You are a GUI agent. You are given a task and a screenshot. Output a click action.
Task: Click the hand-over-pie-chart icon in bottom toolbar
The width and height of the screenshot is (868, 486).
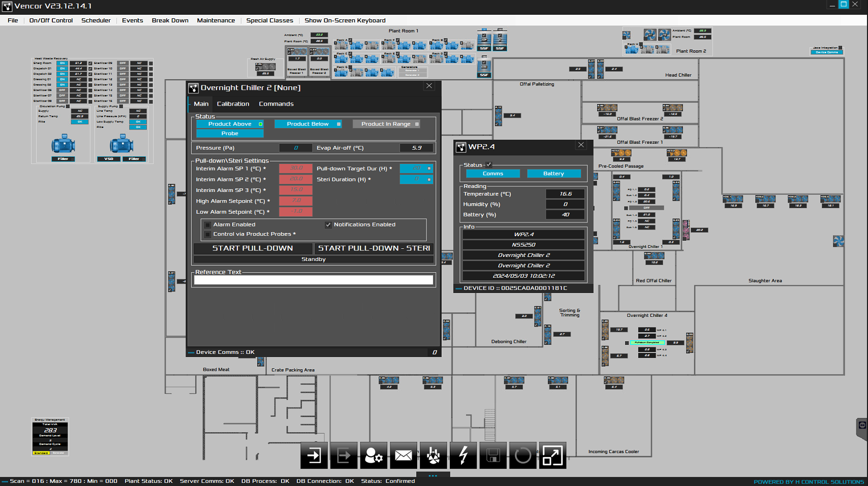click(433, 456)
